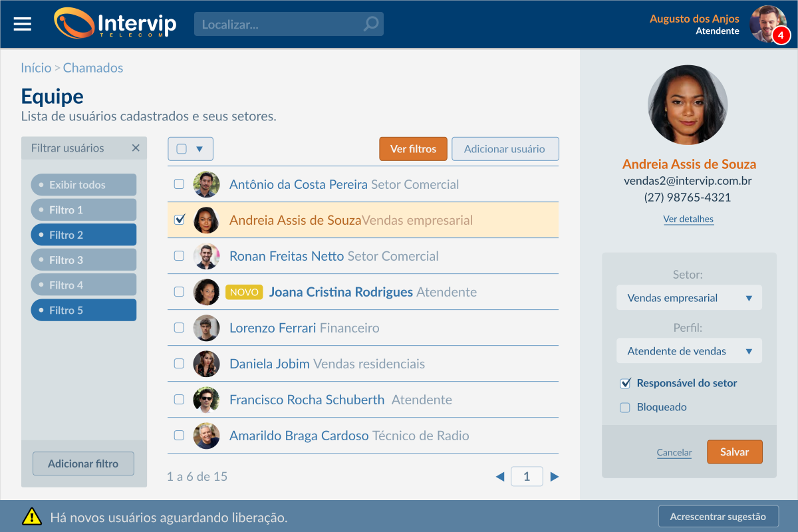Screen dimensions: 798x532
Task: Uncheck Responsável do setor checkbox
Action: coord(625,383)
